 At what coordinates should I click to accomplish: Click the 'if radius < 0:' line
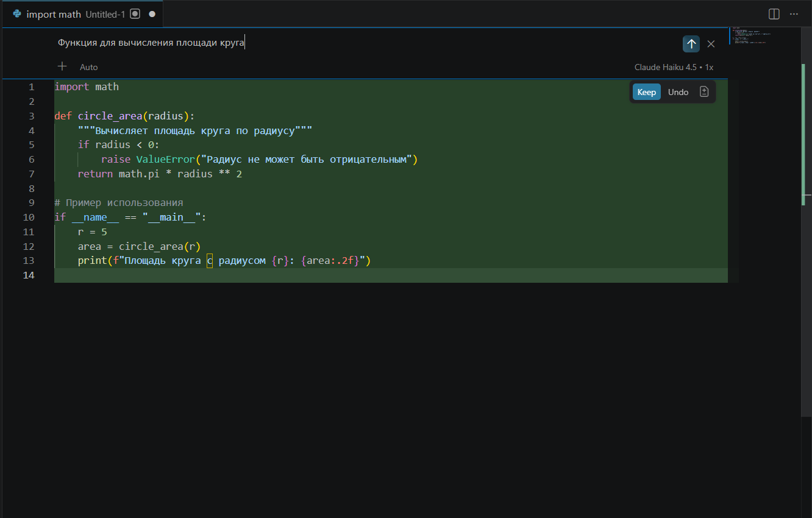(118, 145)
